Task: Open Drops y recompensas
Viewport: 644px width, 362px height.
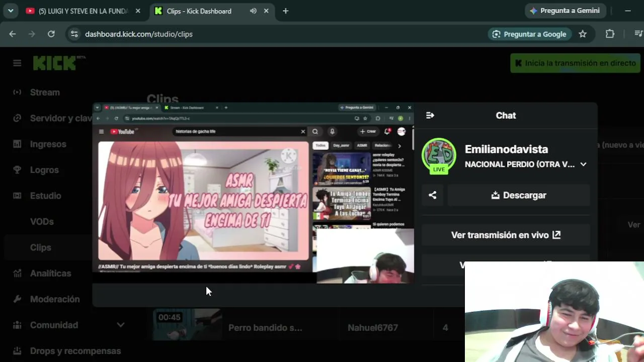Action: [75, 351]
